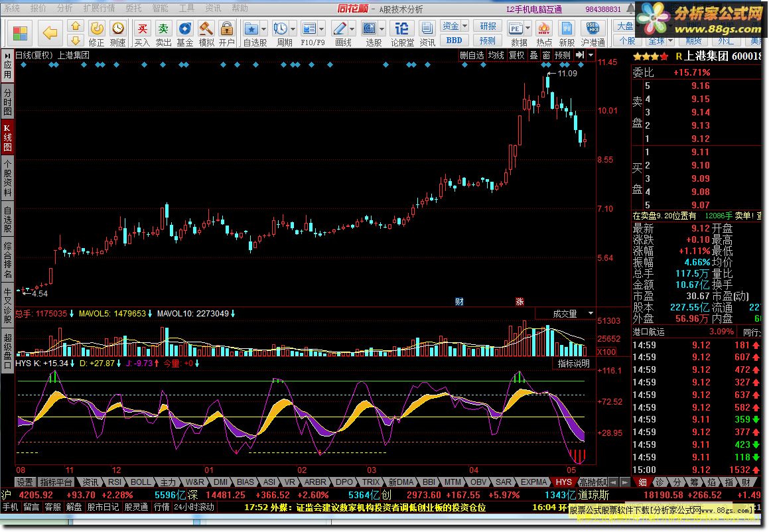Screen dimensions: 769x532
Task: Open the 工具 menu
Action: [186, 9]
